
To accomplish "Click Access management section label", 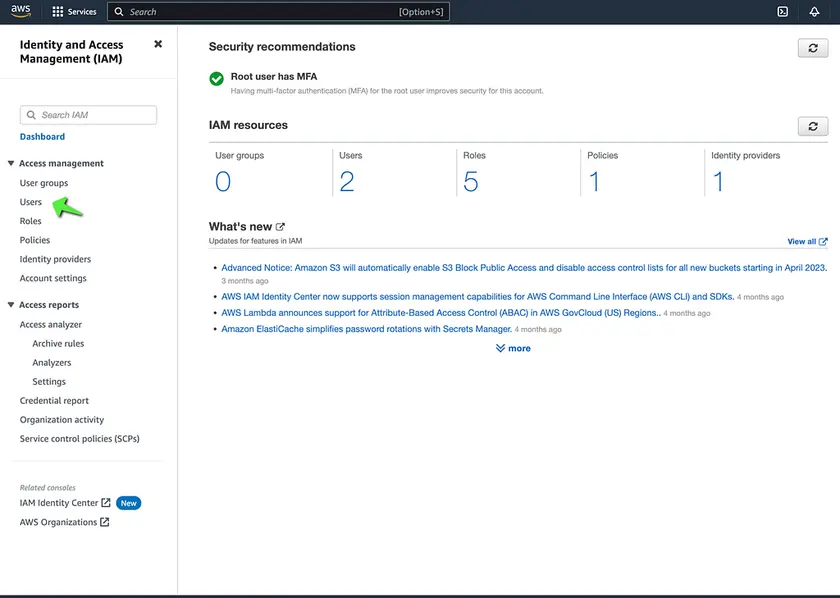I will 62,163.
